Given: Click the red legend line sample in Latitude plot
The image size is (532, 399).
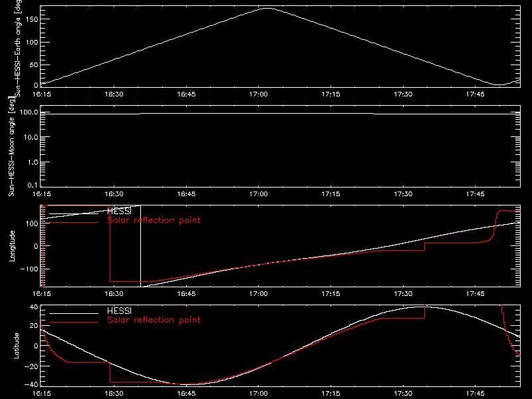Looking at the screenshot, I should 74,323.
